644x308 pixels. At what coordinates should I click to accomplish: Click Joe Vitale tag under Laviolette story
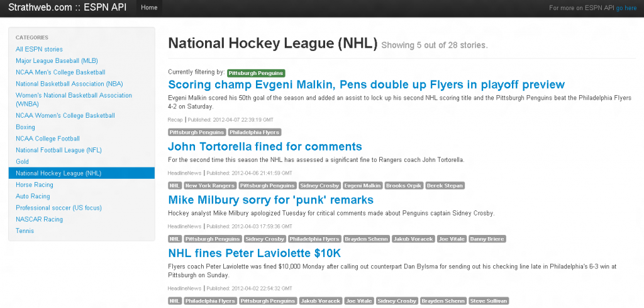pyautogui.click(x=359, y=301)
